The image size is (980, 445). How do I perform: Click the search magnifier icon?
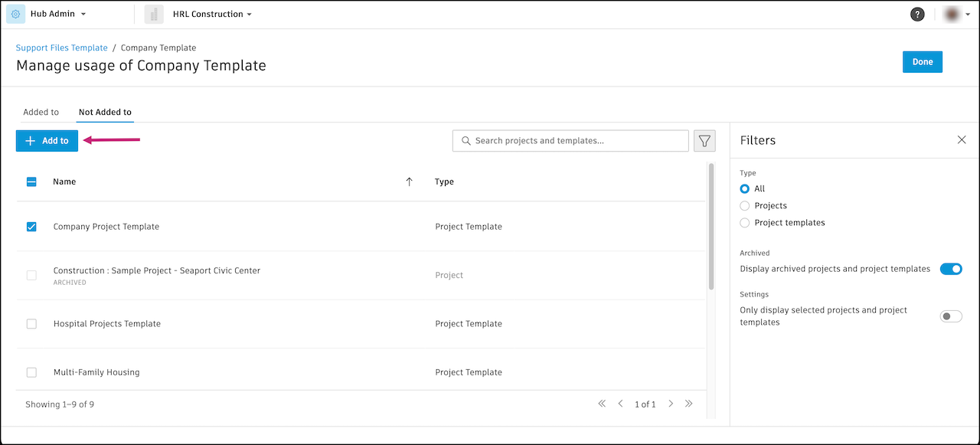click(466, 141)
